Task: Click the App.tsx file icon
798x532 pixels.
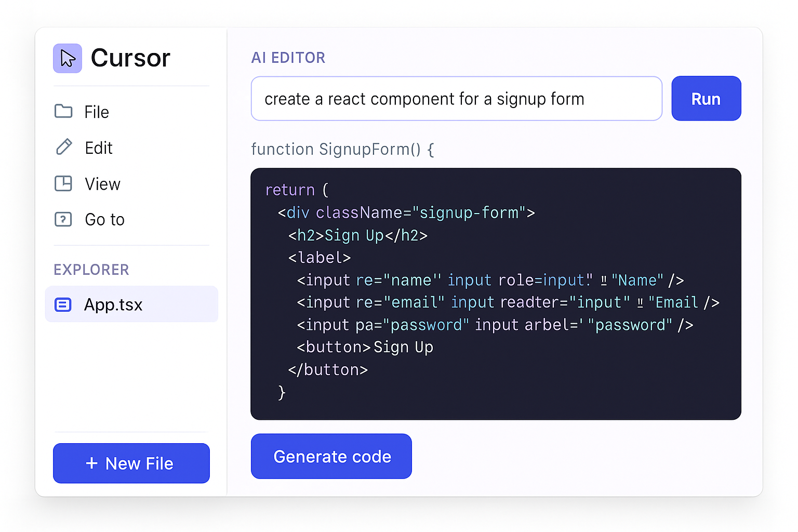Action: tap(63, 304)
